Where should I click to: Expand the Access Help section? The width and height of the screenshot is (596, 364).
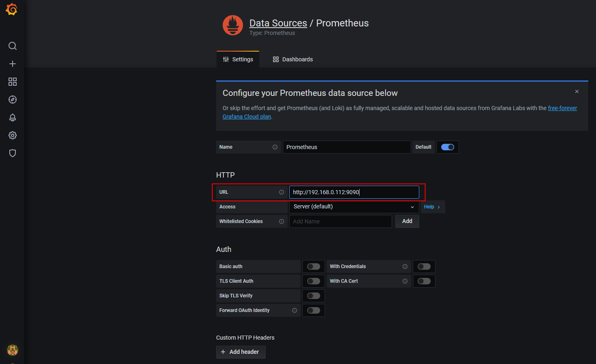click(432, 207)
